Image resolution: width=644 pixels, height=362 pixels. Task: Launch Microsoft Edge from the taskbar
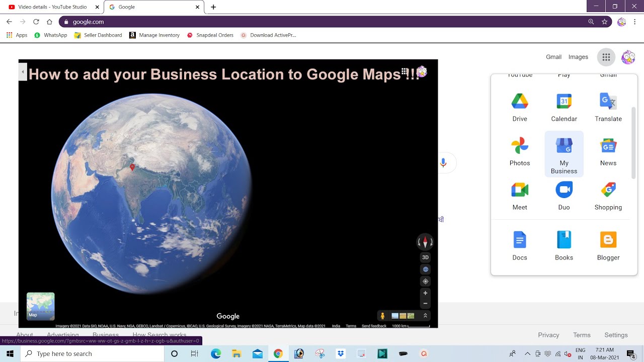pyautogui.click(x=216, y=353)
